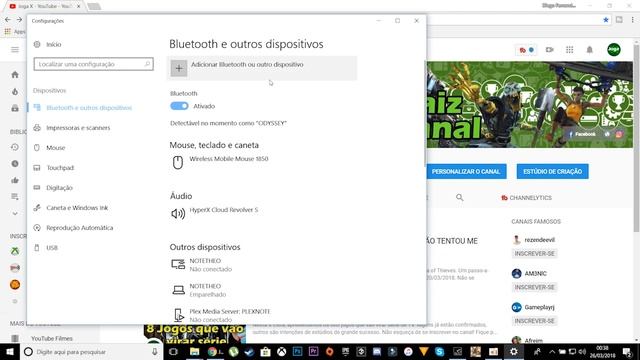This screenshot has width=640, height=360.
Task: Open Skype from taskbar
Action: tap(440, 352)
